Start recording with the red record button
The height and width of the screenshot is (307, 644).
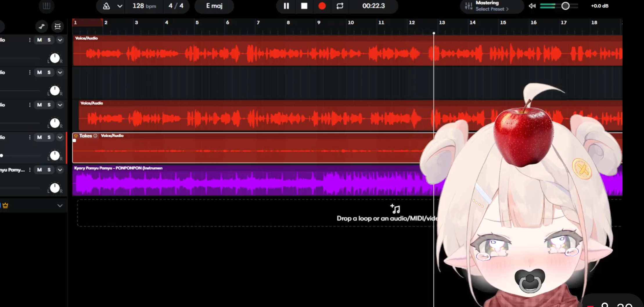(322, 6)
